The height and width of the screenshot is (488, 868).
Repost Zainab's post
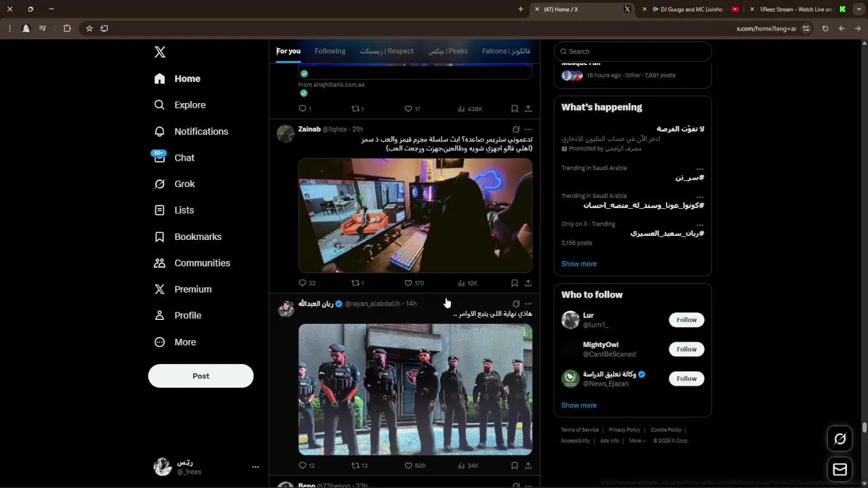pyautogui.click(x=357, y=283)
